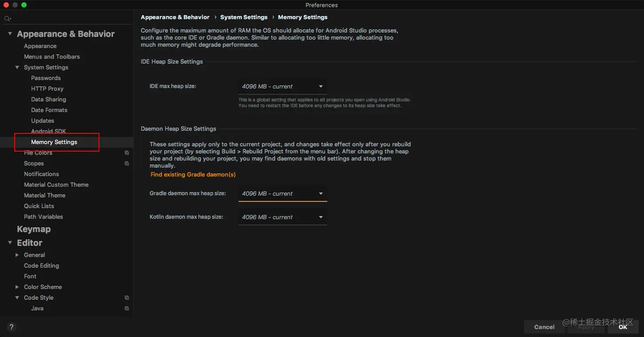Click the IDE Heap Size Settings heading
The image size is (644, 337).
point(172,61)
